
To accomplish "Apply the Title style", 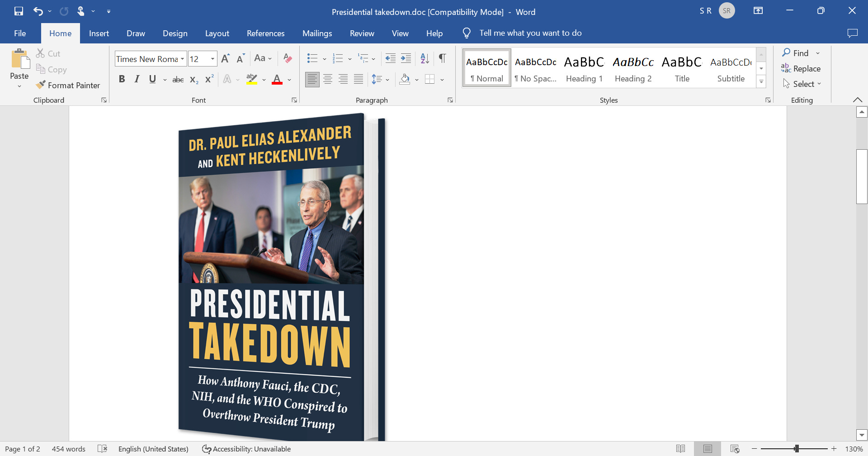I will (682, 68).
